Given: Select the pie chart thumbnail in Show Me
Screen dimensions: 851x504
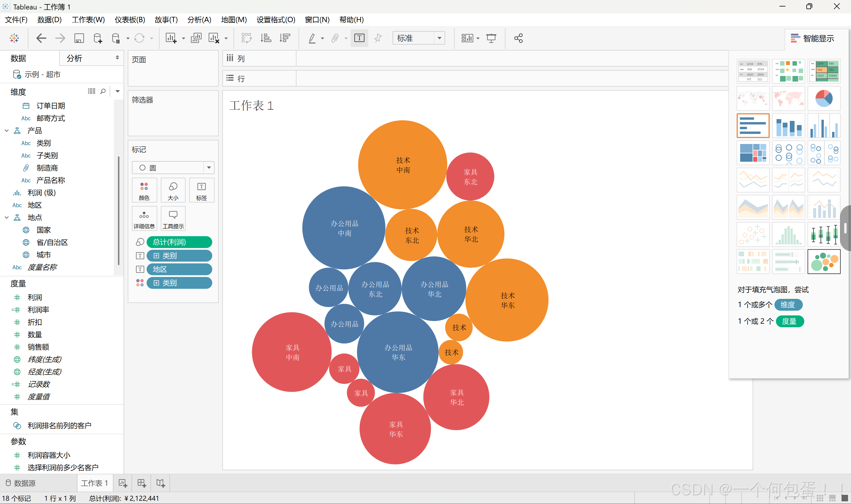Looking at the screenshot, I should (824, 98).
